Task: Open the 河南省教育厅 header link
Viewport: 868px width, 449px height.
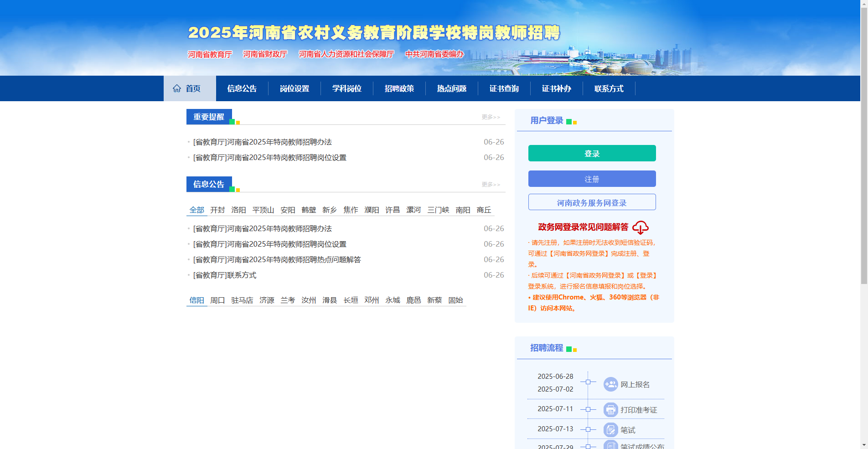Action: (209, 54)
